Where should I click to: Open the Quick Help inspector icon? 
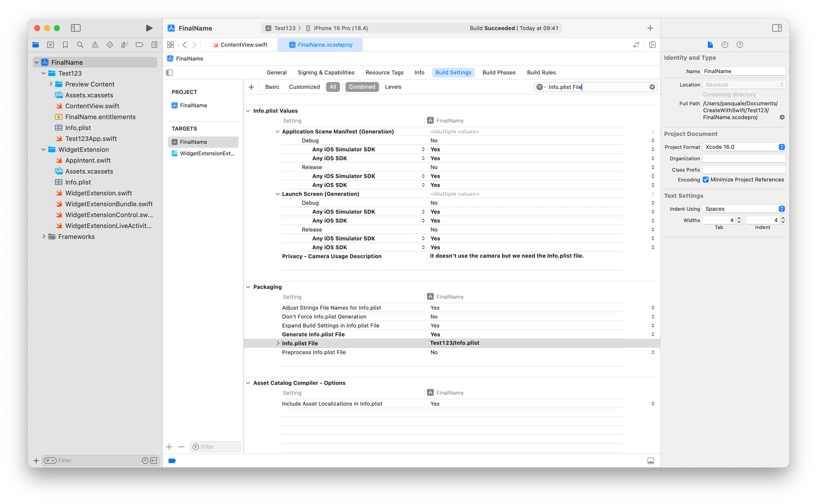(739, 45)
